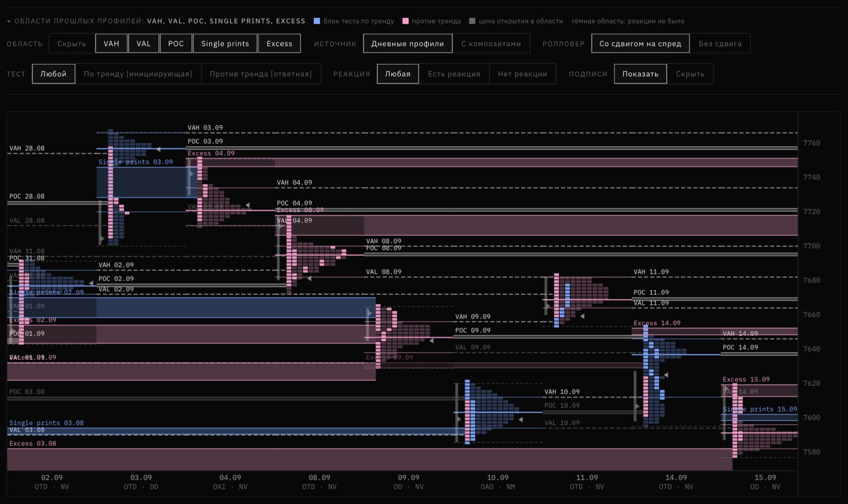Image resolution: width=848 pixels, height=504 pixels.
Task: Switch source to Дневные профили
Action: (408, 43)
